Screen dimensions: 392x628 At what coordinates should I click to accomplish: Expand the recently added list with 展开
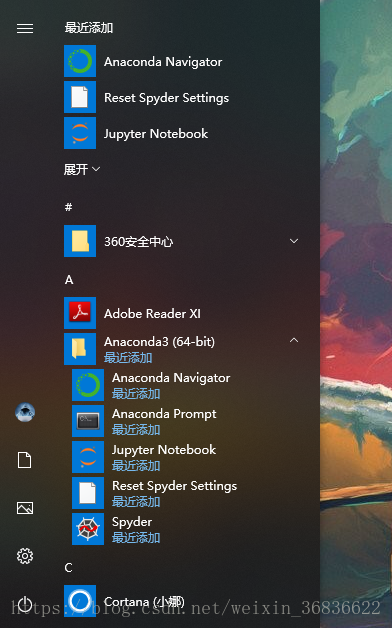click(82, 169)
